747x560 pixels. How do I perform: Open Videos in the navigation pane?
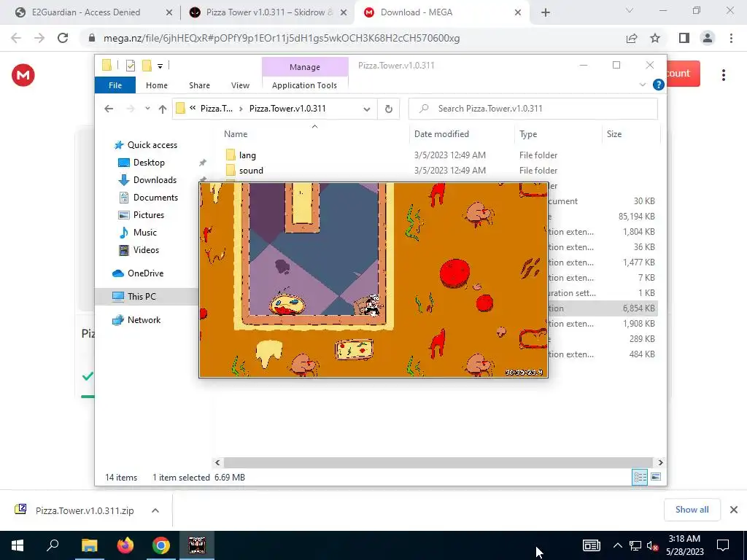(146, 250)
